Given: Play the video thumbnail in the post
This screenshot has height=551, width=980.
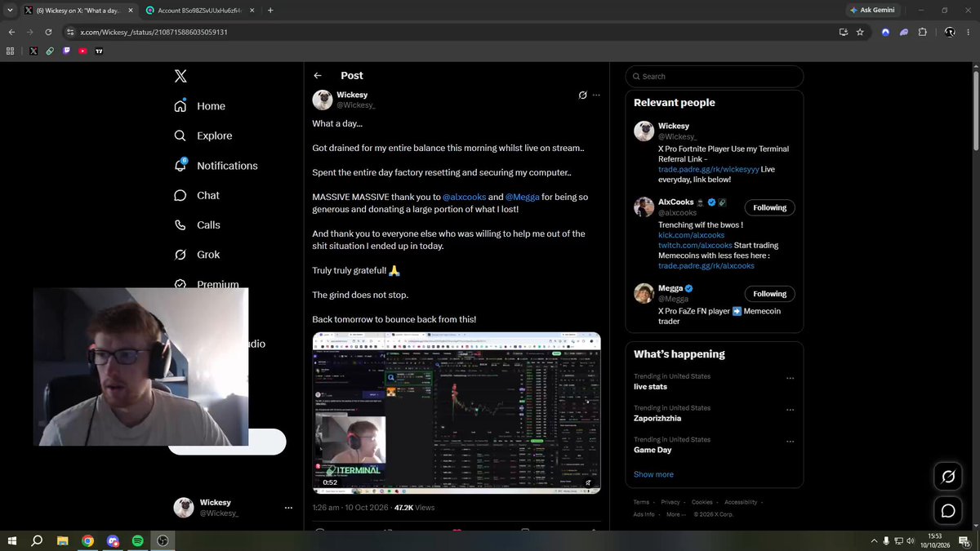Looking at the screenshot, I should point(457,412).
